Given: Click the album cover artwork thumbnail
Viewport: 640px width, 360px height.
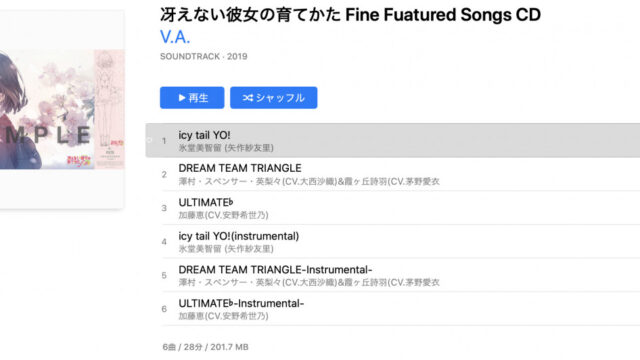Looking at the screenshot, I should pos(62,109).
